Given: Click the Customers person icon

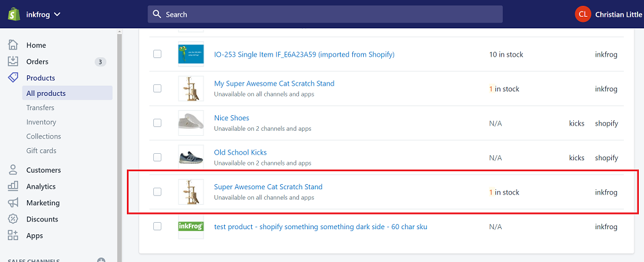Looking at the screenshot, I should pyautogui.click(x=13, y=170).
